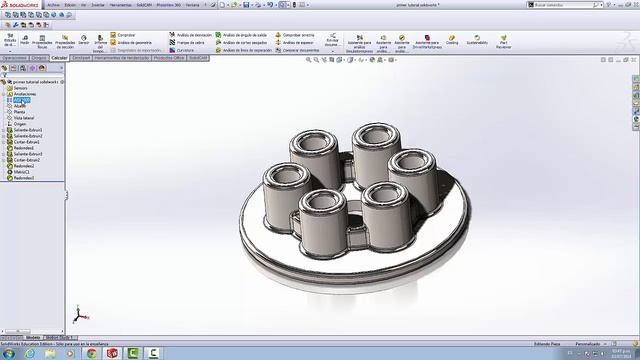Open the Medir measure tool
This screenshot has width=640, height=360.
click(24, 40)
